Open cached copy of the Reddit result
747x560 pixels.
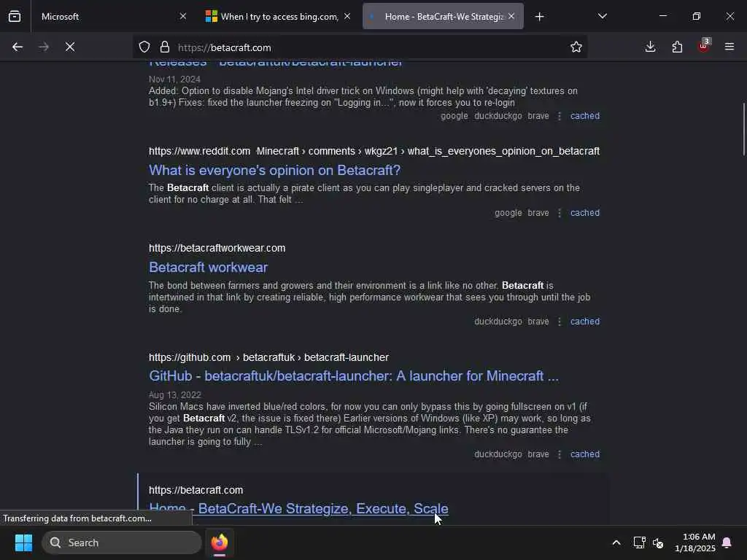pos(585,213)
